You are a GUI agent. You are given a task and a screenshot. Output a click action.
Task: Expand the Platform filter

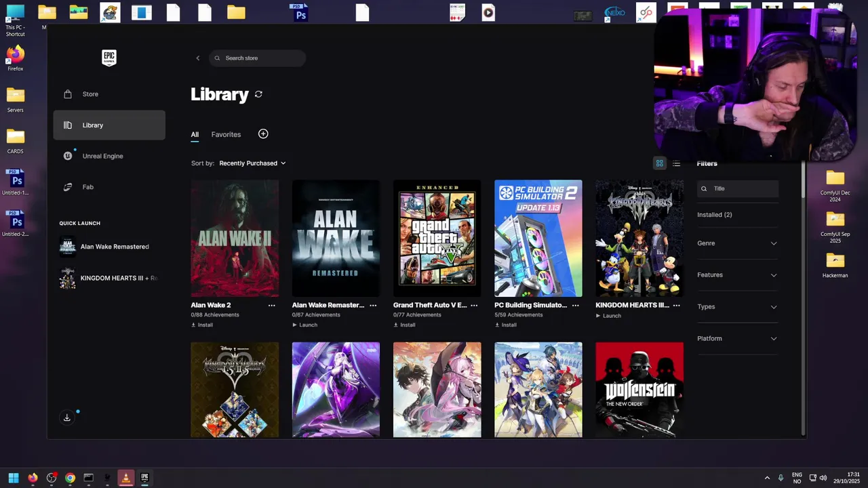[x=737, y=338]
